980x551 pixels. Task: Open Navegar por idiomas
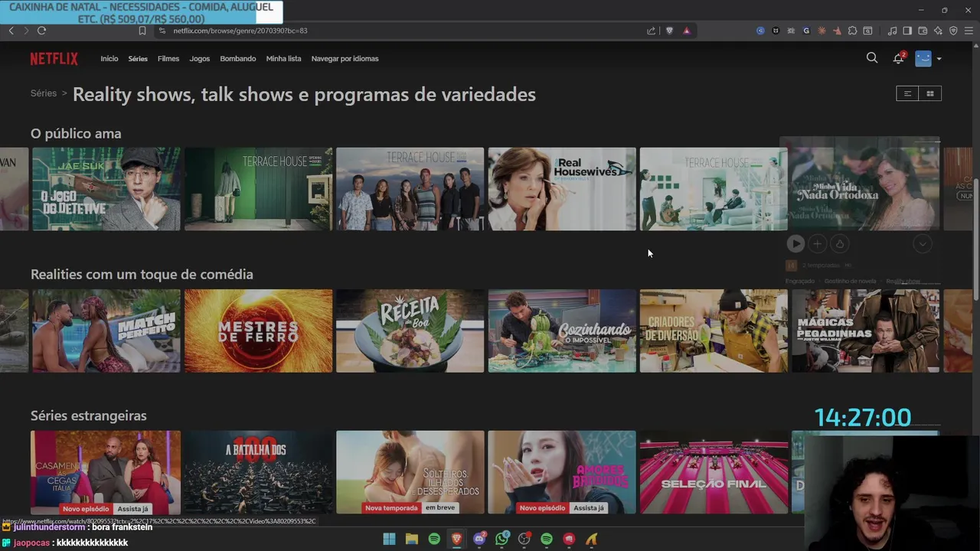(345, 59)
